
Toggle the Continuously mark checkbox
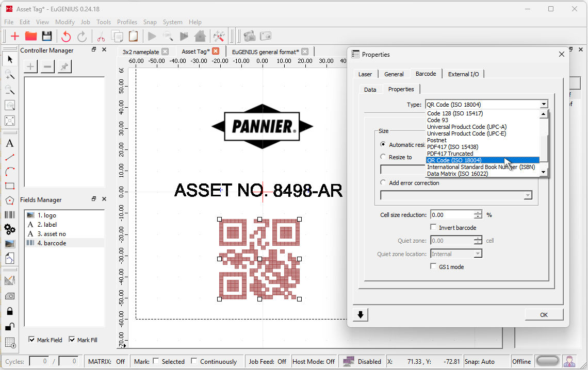pyautogui.click(x=194, y=361)
